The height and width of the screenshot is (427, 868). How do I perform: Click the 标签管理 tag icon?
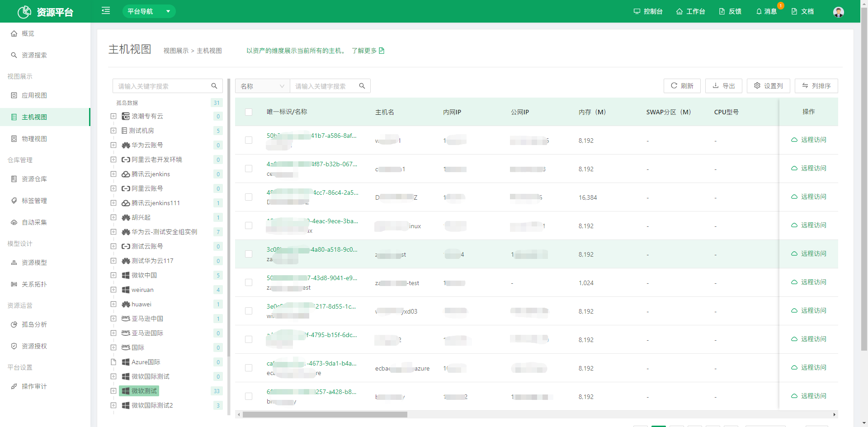14,201
